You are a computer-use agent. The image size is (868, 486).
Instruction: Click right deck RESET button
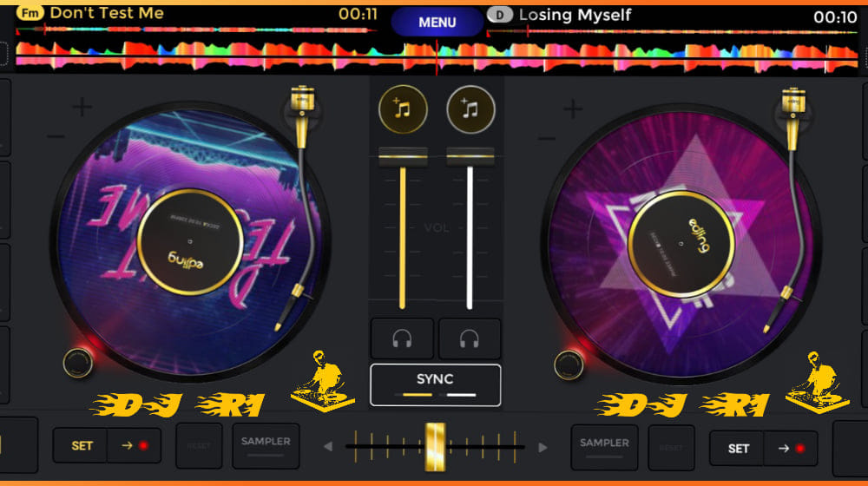pos(671,447)
